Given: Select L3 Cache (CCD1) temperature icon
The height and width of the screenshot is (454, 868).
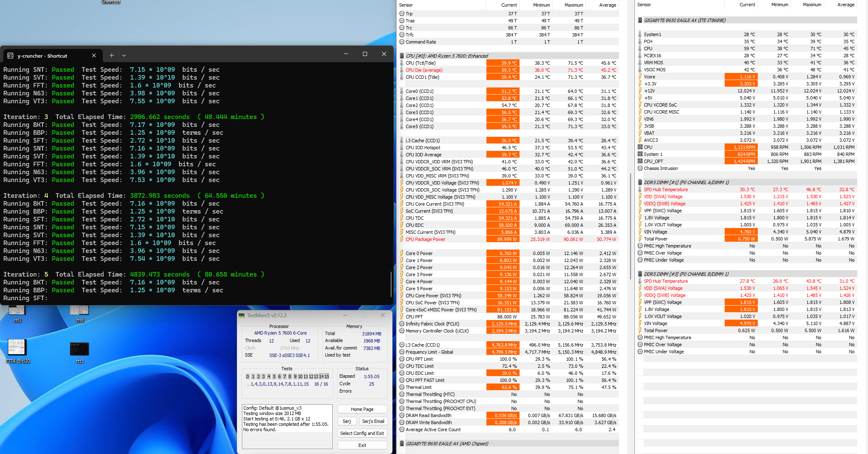Looking at the screenshot, I should point(402,141).
